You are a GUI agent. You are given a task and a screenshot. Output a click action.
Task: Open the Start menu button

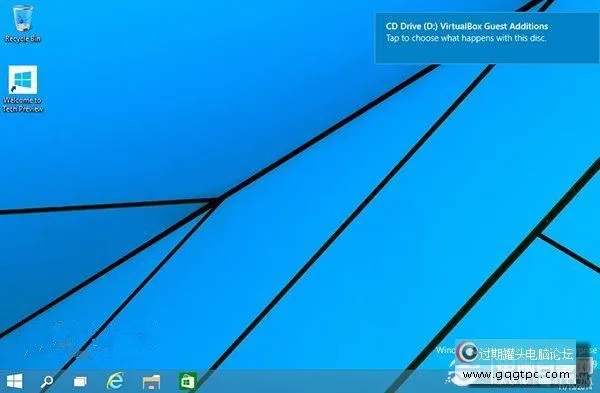pyautogui.click(x=15, y=381)
